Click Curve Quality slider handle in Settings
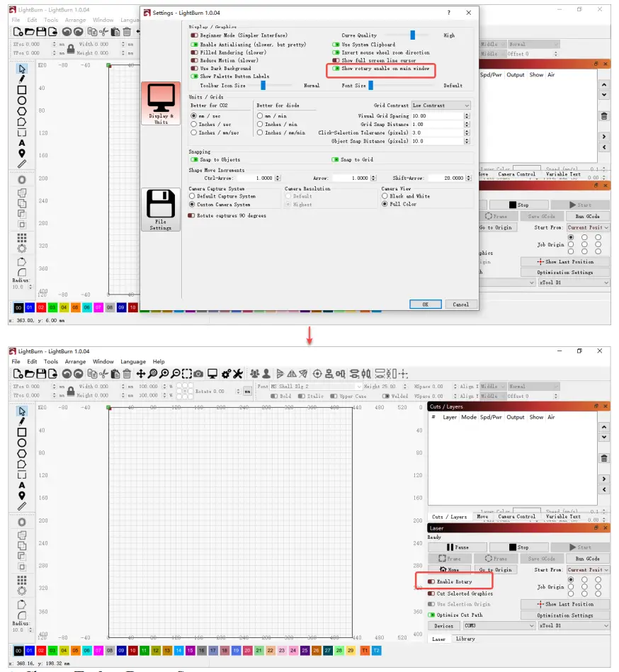 pyautogui.click(x=412, y=35)
